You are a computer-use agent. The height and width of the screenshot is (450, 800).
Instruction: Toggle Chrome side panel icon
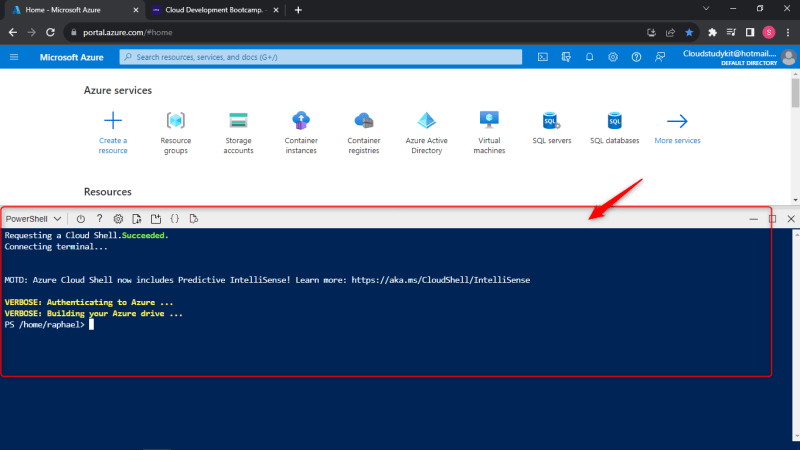click(x=750, y=32)
